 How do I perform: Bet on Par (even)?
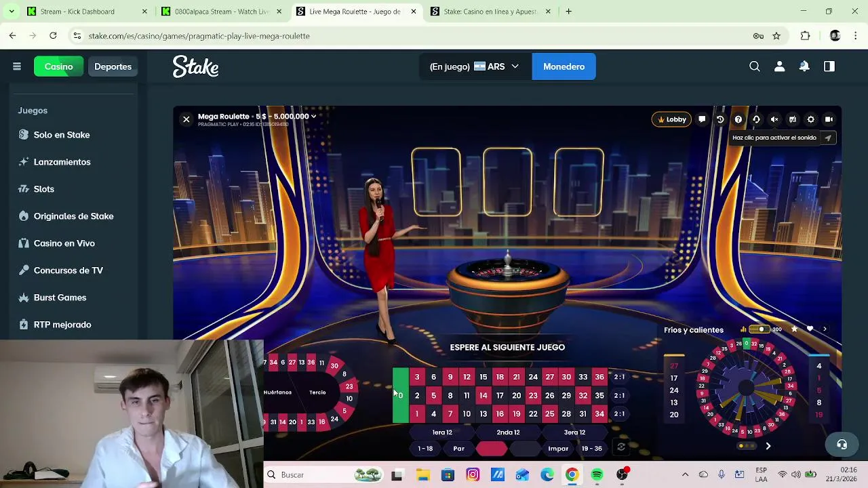point(459,449)
